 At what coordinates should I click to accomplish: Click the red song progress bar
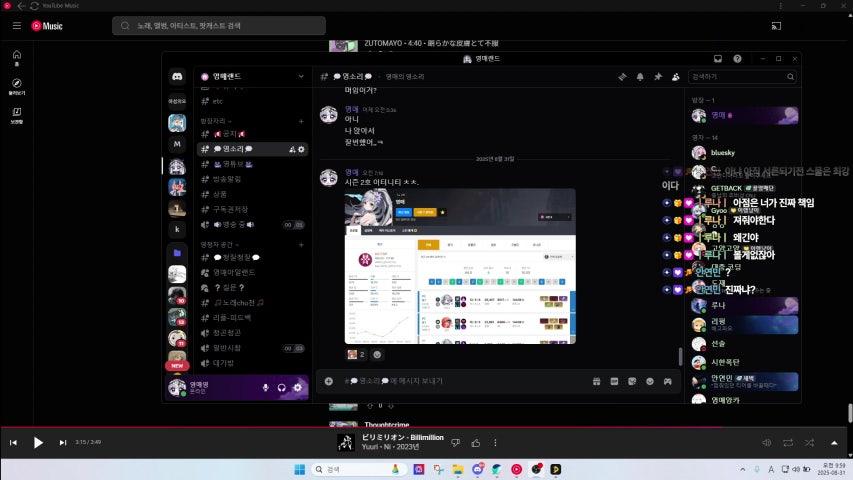(426, 427)
